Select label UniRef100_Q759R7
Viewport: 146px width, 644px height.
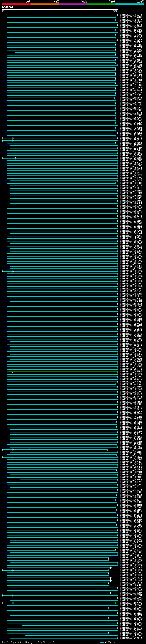click(131, 593)
